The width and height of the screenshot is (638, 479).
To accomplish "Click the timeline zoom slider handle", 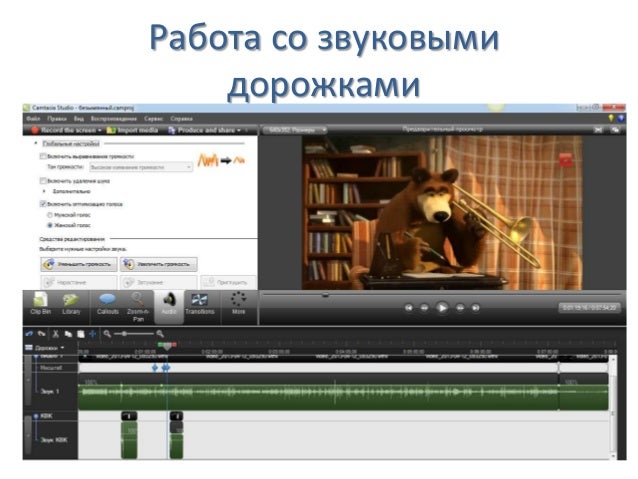I will (x=124, y=334).
